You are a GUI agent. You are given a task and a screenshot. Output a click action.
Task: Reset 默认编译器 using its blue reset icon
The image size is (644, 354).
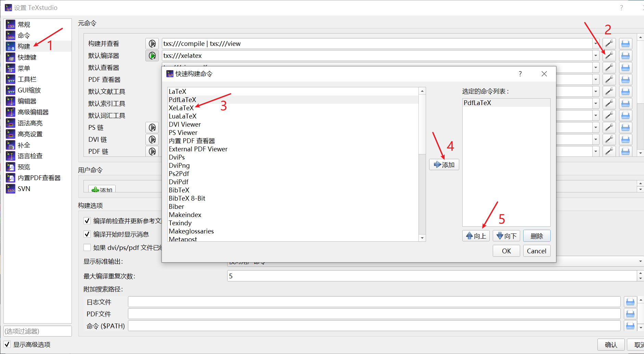(x=626, y=55)
